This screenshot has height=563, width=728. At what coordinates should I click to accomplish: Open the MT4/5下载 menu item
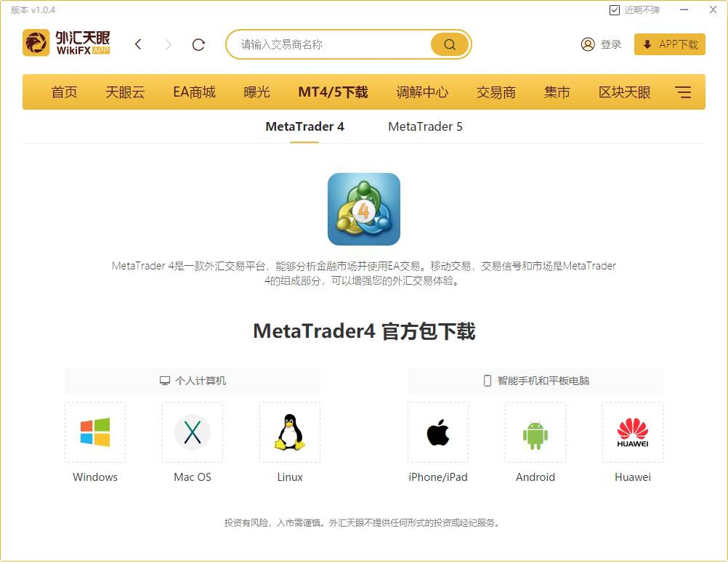coord(333,92)
